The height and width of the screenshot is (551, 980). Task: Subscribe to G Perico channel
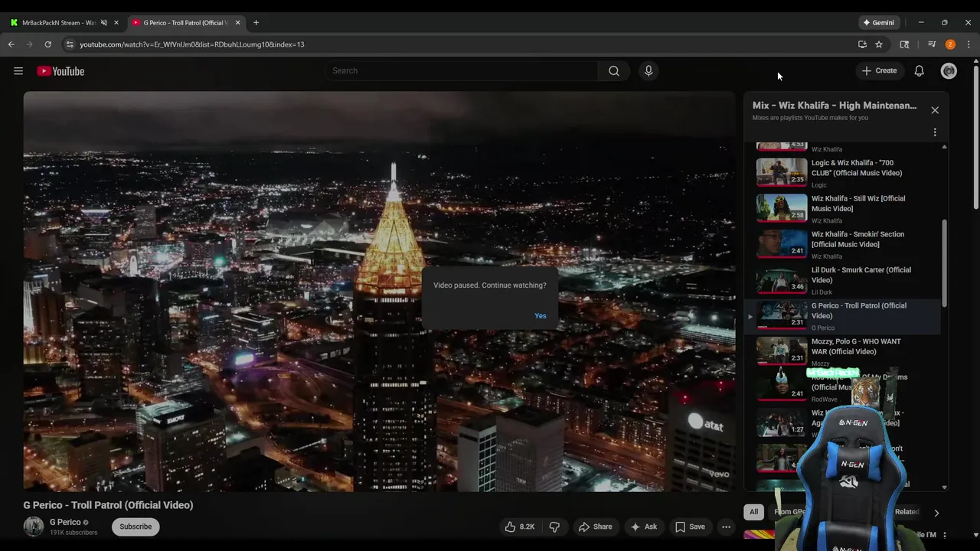tap(136, 527)
